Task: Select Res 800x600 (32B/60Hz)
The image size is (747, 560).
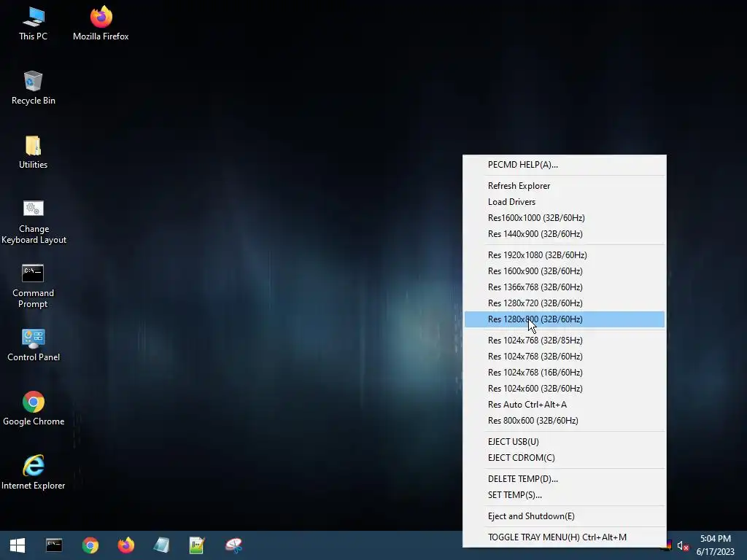Action: [565, 421]
